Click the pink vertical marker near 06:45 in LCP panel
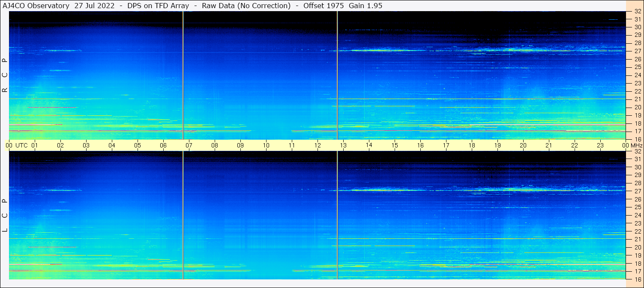 (x=183, y=216)
